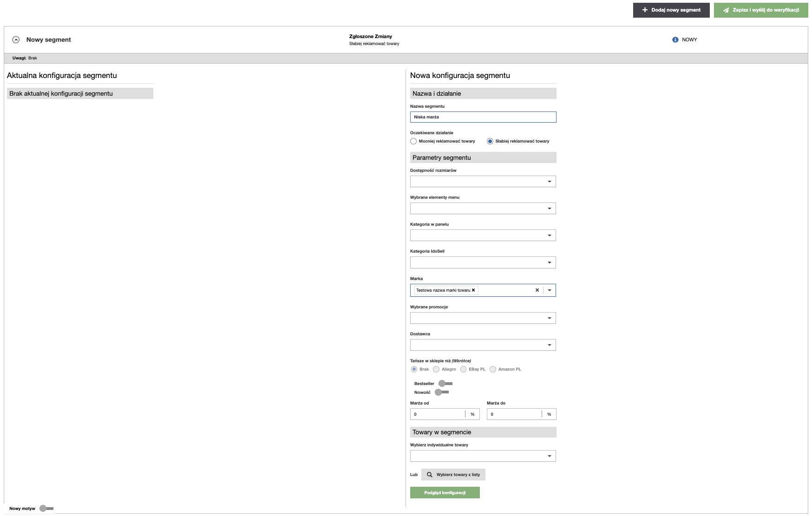
Task: Choose Allegro in Tańsze w sklepie niż
Action: (436, 369)
